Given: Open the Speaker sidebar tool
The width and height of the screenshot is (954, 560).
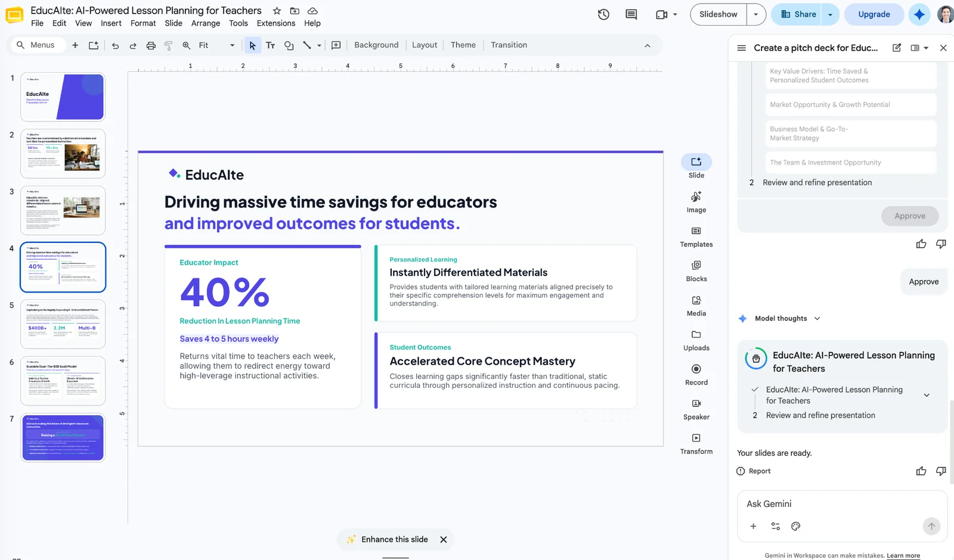Looking at the screenshot, I should pyautogui.click(x=696, y=409).
